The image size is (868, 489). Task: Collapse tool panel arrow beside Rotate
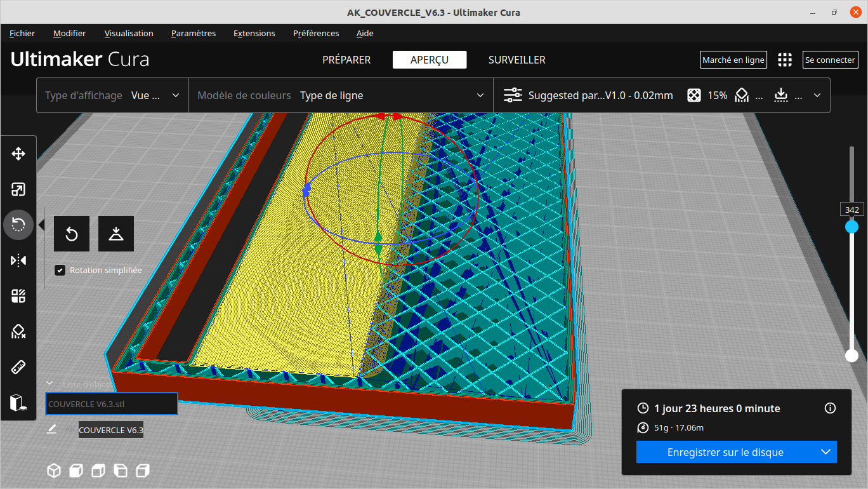point(42,225)
